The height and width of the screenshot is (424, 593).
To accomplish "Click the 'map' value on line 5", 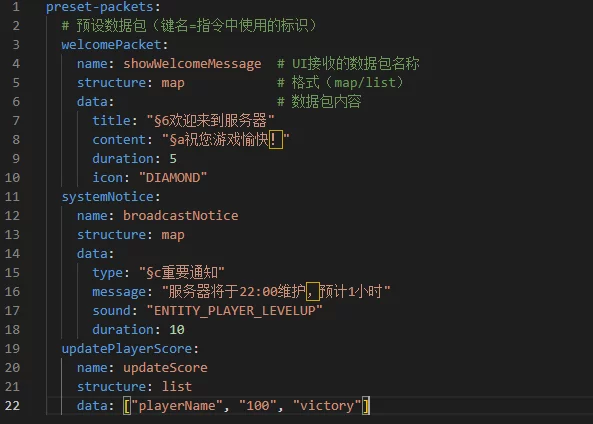I will click(x=173, y=83).
